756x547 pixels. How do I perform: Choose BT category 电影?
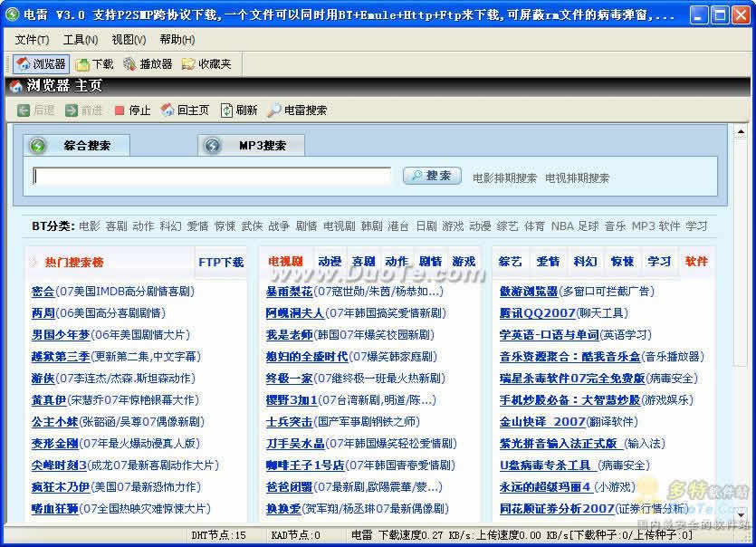pyautogui.click(x=90, y=226)
